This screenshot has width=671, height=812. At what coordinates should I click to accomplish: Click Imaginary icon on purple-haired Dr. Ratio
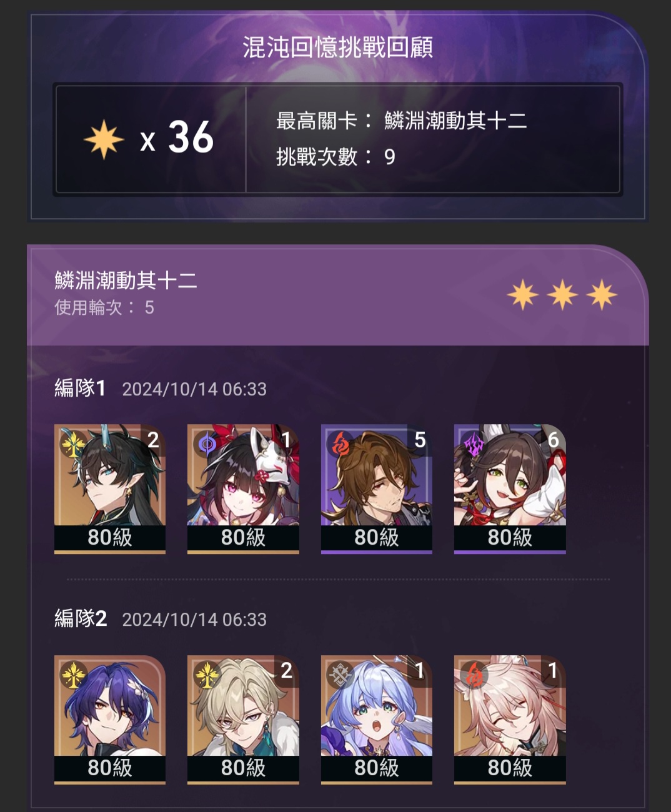[73, 675]
